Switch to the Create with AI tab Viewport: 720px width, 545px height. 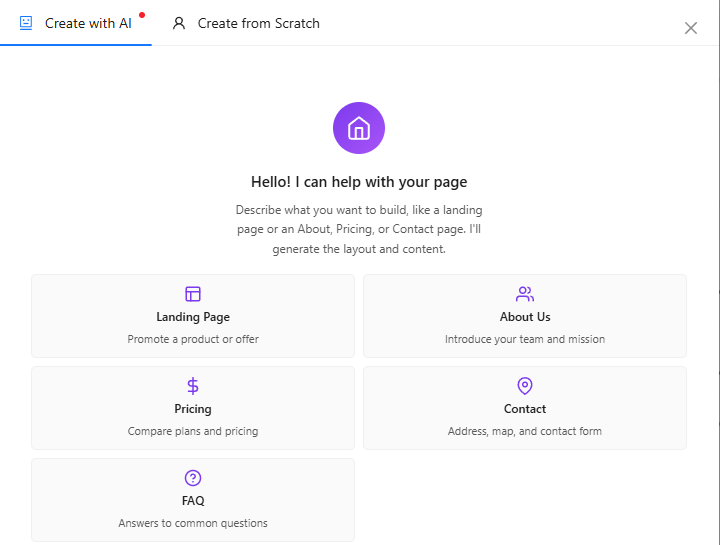(76, 23)
